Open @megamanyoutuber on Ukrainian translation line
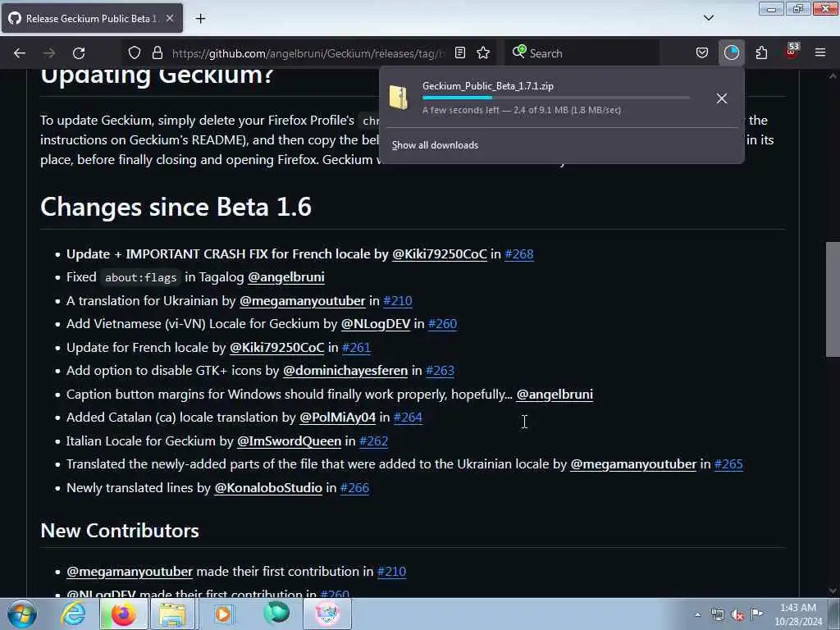Viewport: 840px width, 630px height. pos(302,300)
